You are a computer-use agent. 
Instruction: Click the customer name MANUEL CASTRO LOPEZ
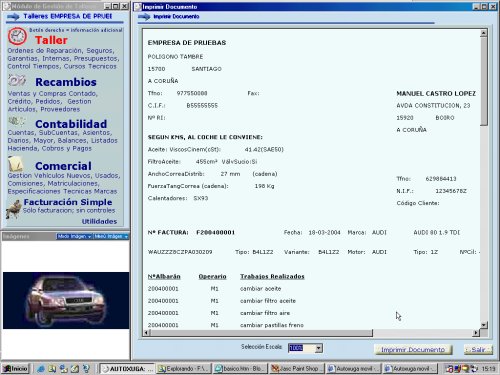click(436, 94)
